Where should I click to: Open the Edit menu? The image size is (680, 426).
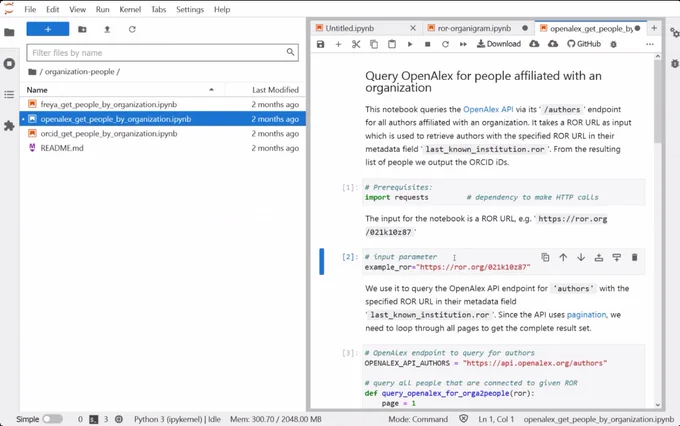coord(52,9)
